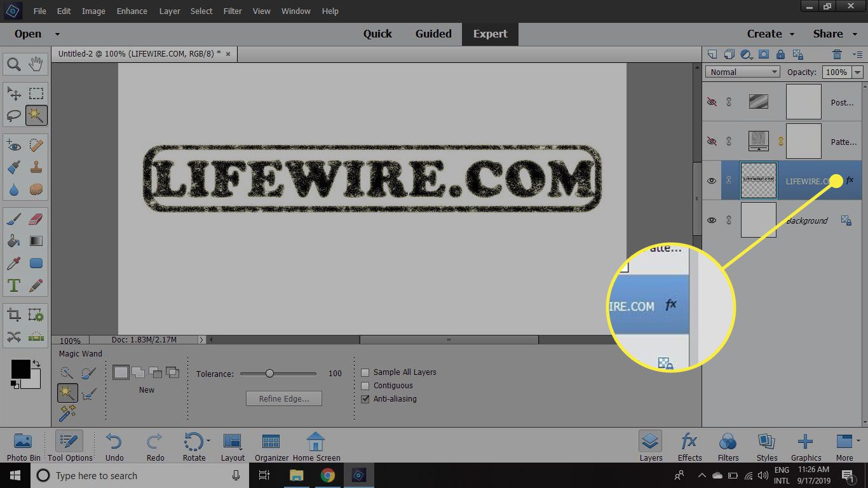Adjust the Tolerance slider handle
This screenshot has height=488, width=868.
(269, 373)
